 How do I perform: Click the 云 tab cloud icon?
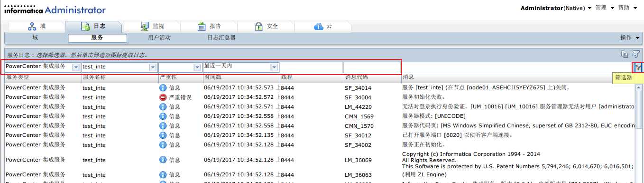click(318, 26)
